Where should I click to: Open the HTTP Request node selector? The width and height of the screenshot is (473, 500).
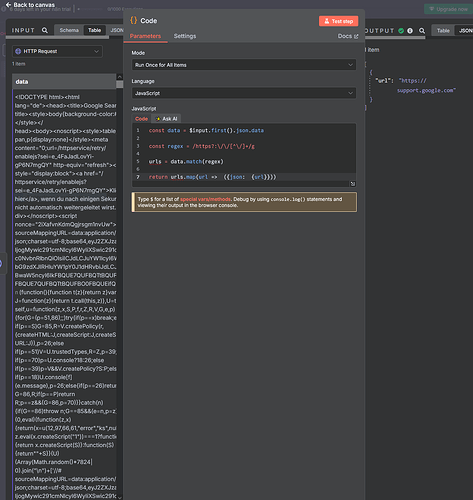click(57, 51)
